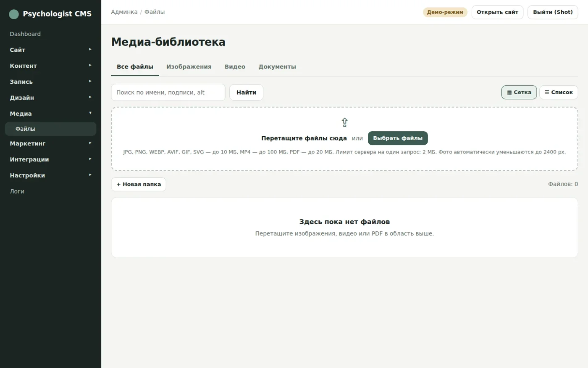
Task: Expand the Дизайн sidebar section
Action: click(x=50, y=98)
